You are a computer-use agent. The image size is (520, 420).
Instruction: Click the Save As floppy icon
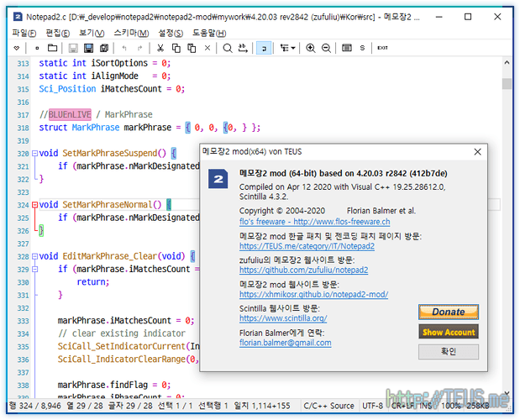click(x=88, y=48)
